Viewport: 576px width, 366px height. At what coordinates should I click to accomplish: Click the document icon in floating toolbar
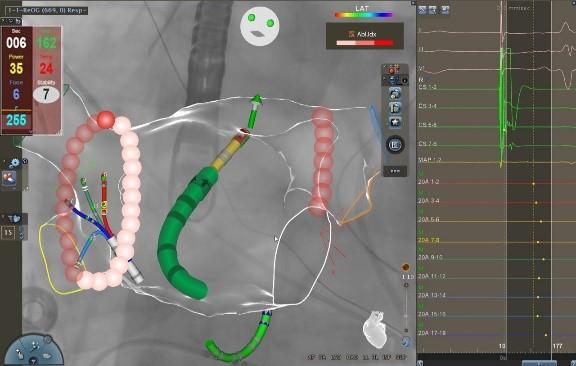(395, 108)
